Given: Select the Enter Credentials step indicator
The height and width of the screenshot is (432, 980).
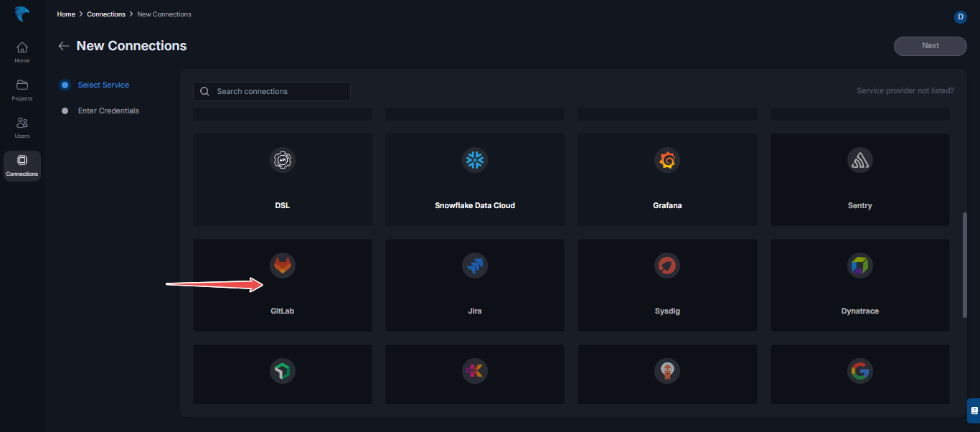Looking at the screenshot, I should [x=65, y=111].
